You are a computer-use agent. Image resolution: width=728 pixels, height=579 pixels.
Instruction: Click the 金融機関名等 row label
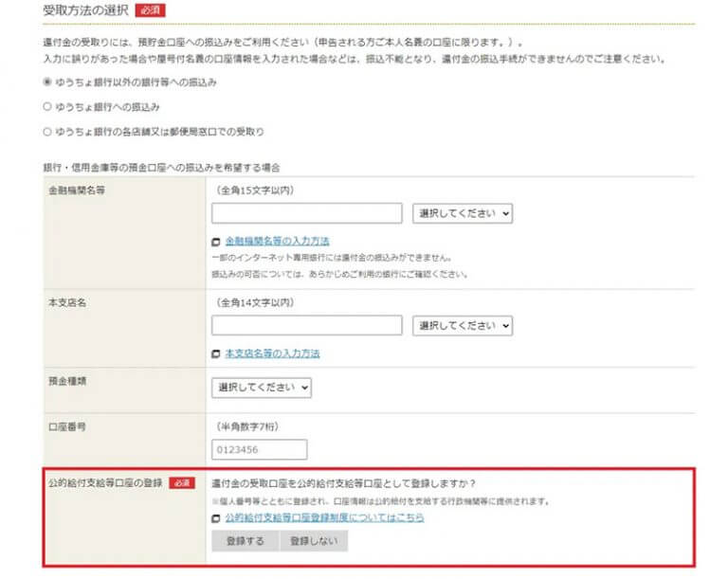tap(77, 190)
